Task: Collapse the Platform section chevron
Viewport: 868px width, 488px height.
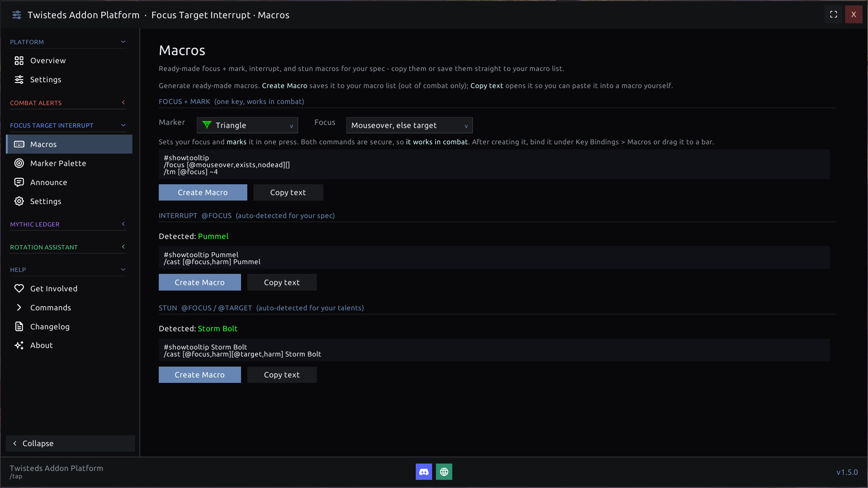Action: click(x=123, y=42)
